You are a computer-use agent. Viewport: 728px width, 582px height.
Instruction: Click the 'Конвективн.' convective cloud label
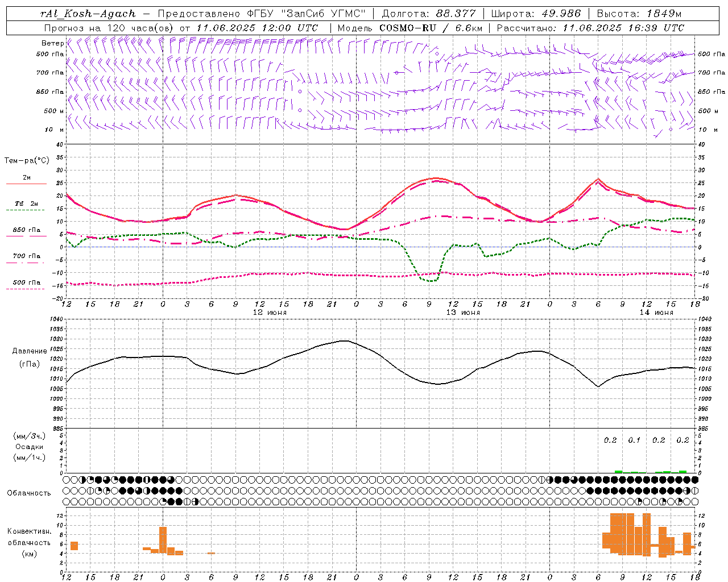[29, 531]
